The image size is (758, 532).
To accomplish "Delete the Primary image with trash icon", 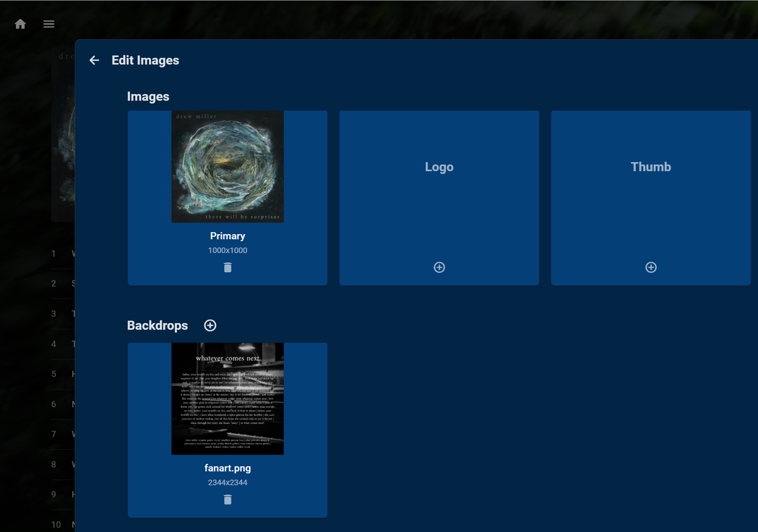I will (227, 268).
